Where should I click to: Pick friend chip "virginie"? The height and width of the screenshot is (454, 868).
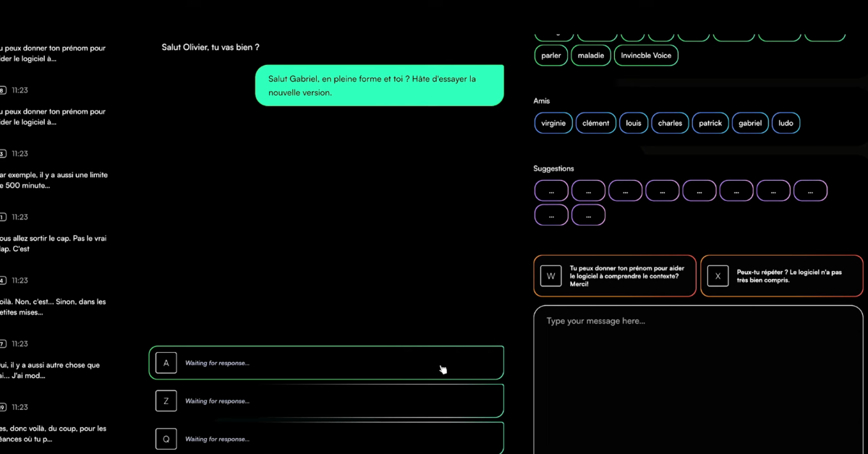pyautogui.click(x=553, y=123)
